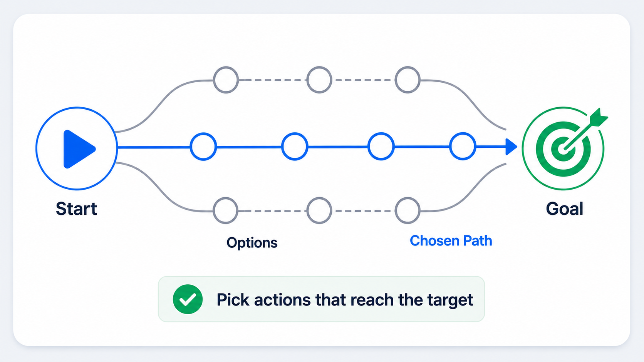The width and height of the screenshot is (644, 362).
Task: Click the last gray node on upper path
Action: pyautogui.click(x=408, y=80)
